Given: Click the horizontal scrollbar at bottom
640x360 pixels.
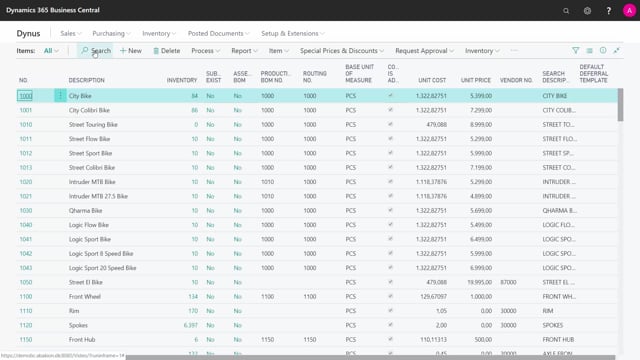Looking at the screenshot, I should click(370, 358).
